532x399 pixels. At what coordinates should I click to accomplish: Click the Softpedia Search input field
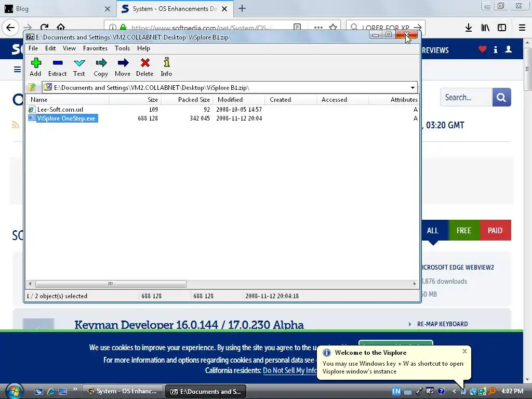[x=466, y=97]
